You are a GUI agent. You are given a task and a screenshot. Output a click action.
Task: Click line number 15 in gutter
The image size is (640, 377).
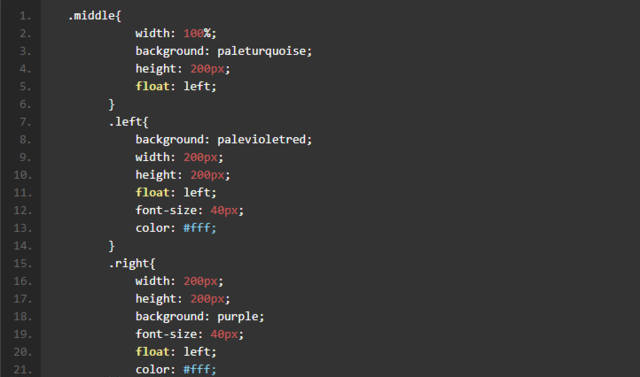tap(22, 264)
